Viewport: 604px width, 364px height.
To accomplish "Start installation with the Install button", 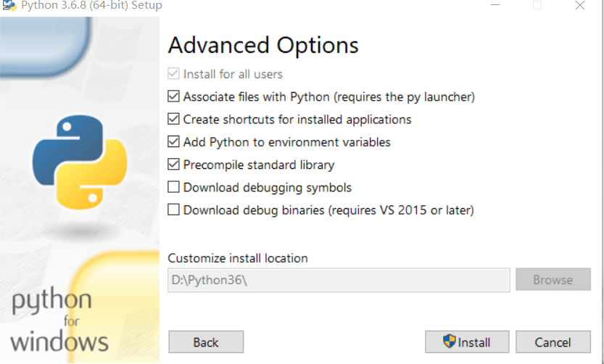I will [467, 342].
